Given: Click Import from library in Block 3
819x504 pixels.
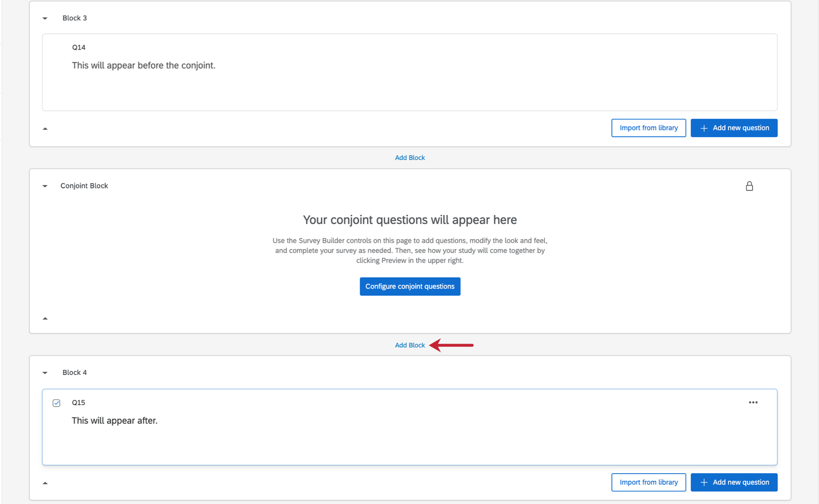Looking at the screenshot, I should coord(648,128).
